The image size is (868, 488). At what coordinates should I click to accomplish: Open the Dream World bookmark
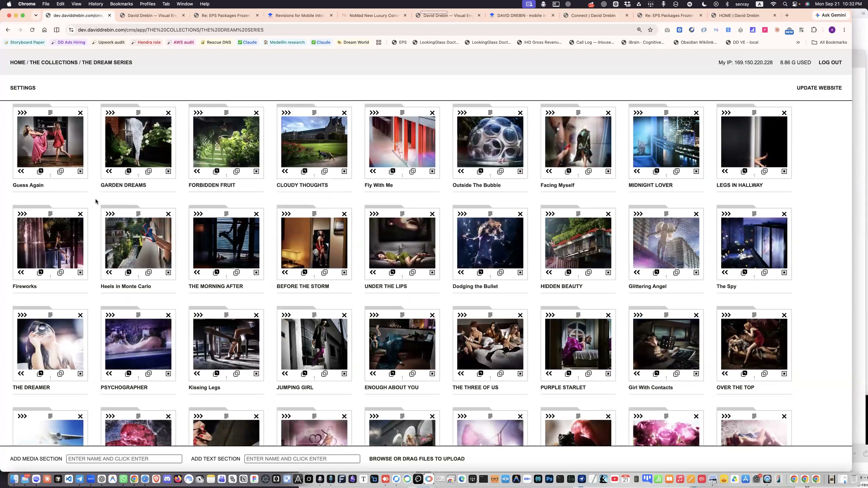[x=353, y=42]
